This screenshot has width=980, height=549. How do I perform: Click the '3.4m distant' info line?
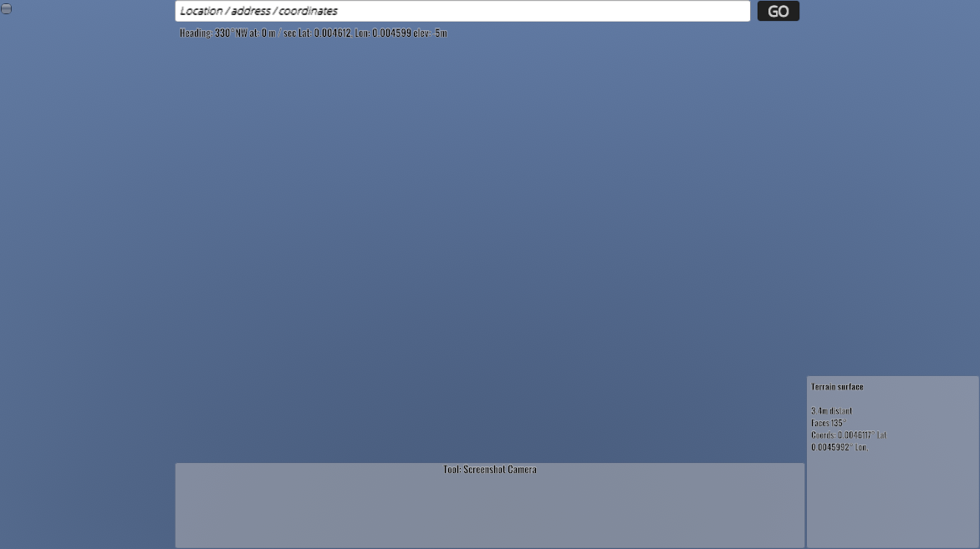tap(831, 411)
